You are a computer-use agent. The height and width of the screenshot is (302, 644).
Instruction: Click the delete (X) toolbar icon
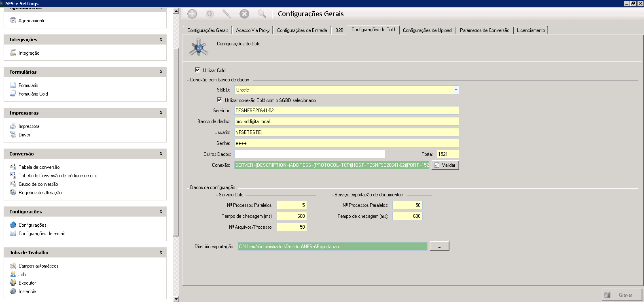coord(244,14)
